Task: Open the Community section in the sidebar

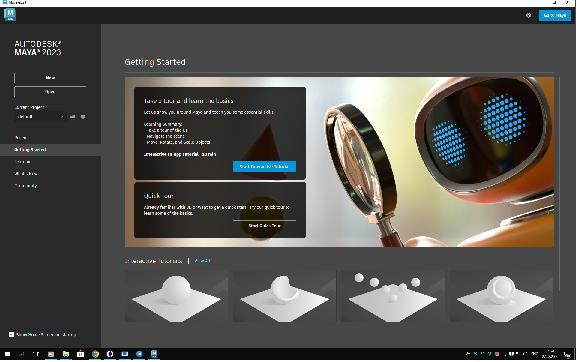Action: click(x=26, y=186)
